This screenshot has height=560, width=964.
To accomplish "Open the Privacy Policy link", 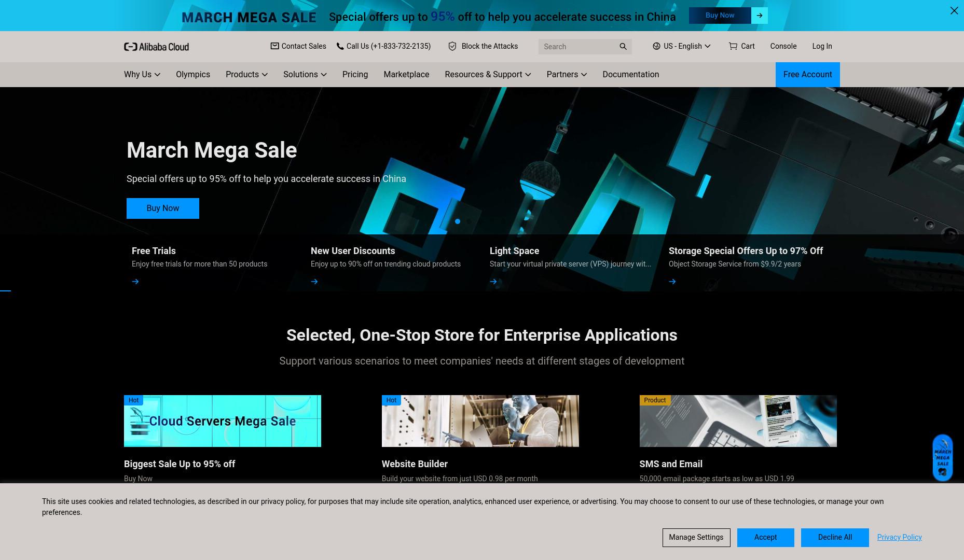I will [899, 537].
